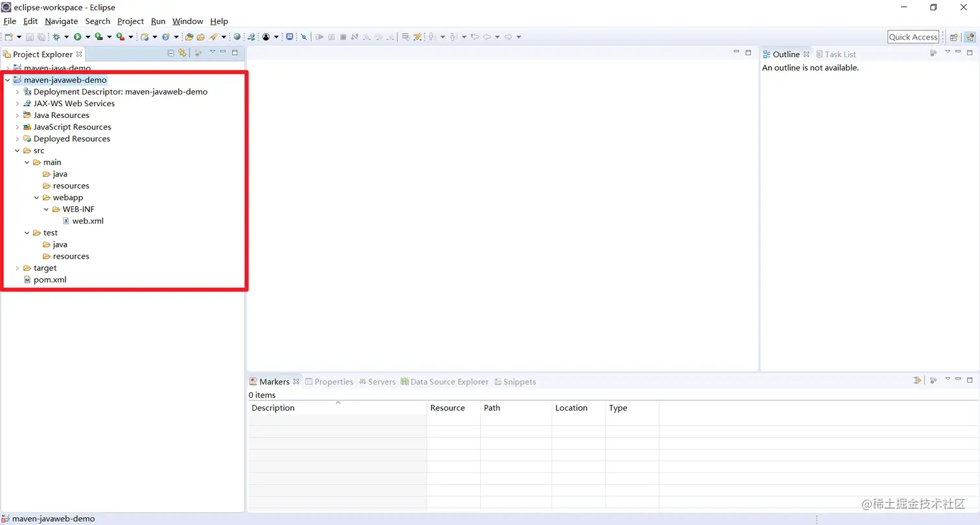This screenshot has height=525, width=980.
Task: Open the Window menu
Action: [x=188, y=21]
